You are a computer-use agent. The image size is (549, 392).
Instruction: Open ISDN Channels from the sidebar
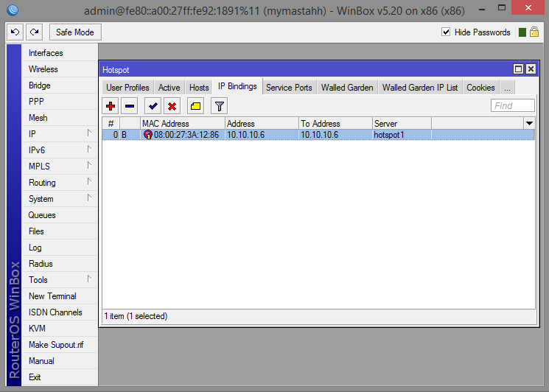pyautogui.click(x=60, y=312)
